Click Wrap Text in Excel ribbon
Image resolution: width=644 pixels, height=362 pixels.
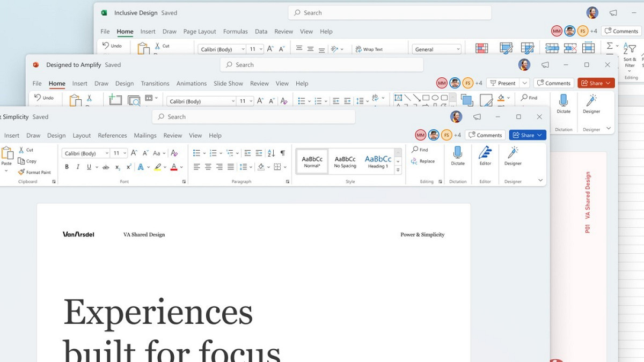click(x=369, y=49)
